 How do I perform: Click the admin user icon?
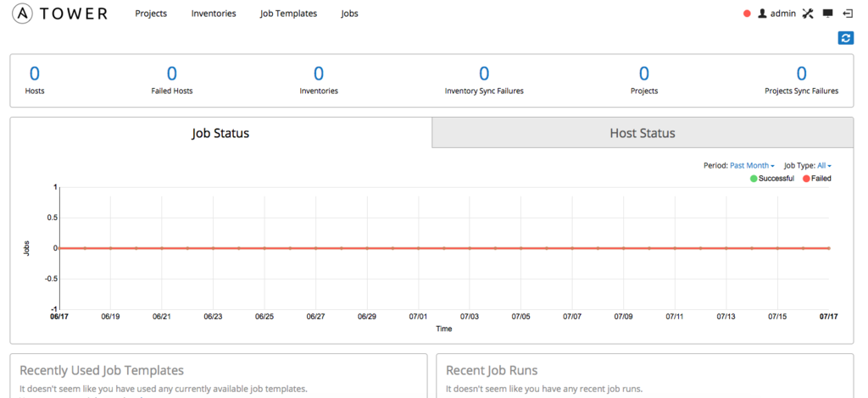(x=762, y=14)
